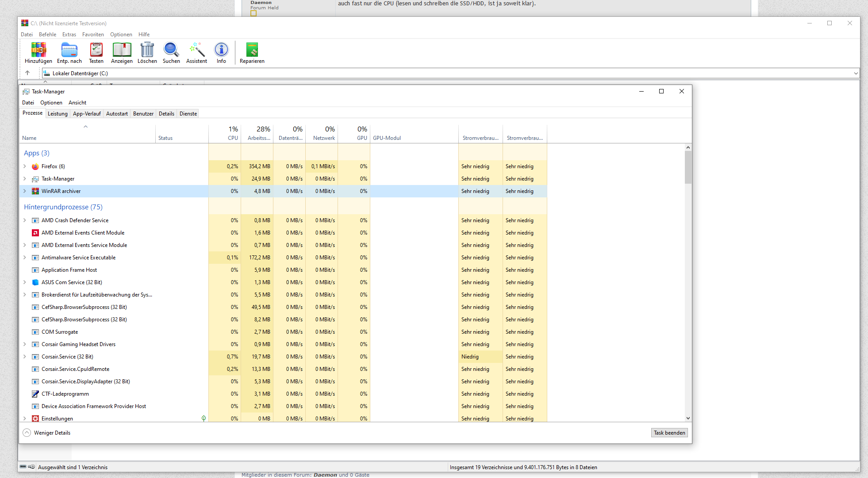Click the Entp. nach extract icon

[69, 50]
